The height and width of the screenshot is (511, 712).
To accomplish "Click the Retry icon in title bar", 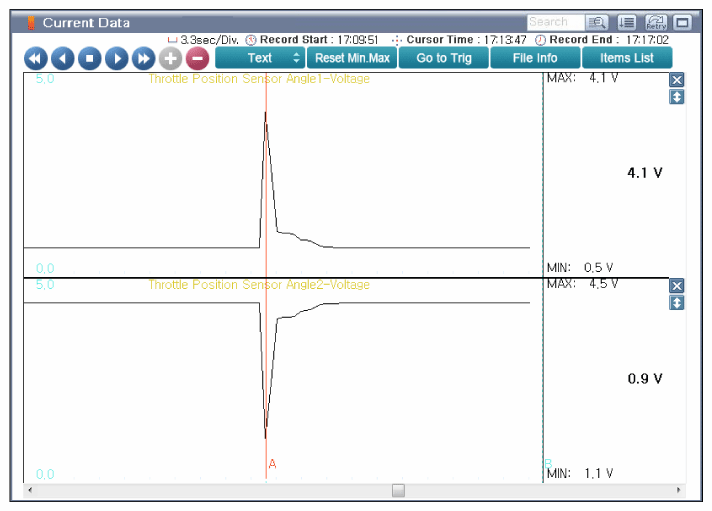I will (656, 22).
